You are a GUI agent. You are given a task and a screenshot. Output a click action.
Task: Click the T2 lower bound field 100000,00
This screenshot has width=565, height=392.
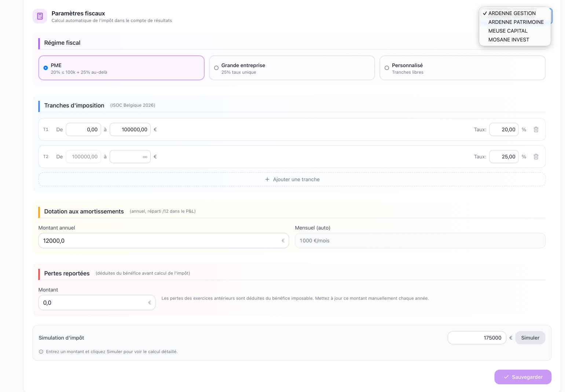click(x=83, y=157)
